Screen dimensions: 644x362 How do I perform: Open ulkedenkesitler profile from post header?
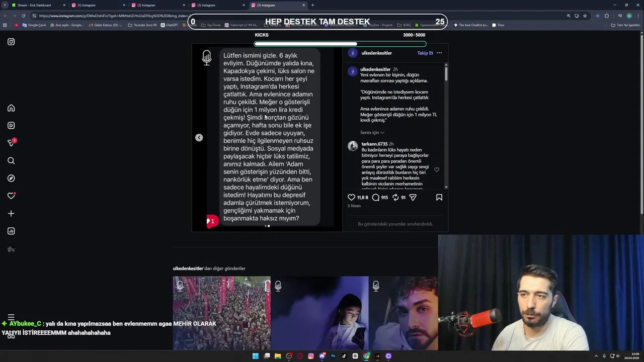[x=377, y=53]
